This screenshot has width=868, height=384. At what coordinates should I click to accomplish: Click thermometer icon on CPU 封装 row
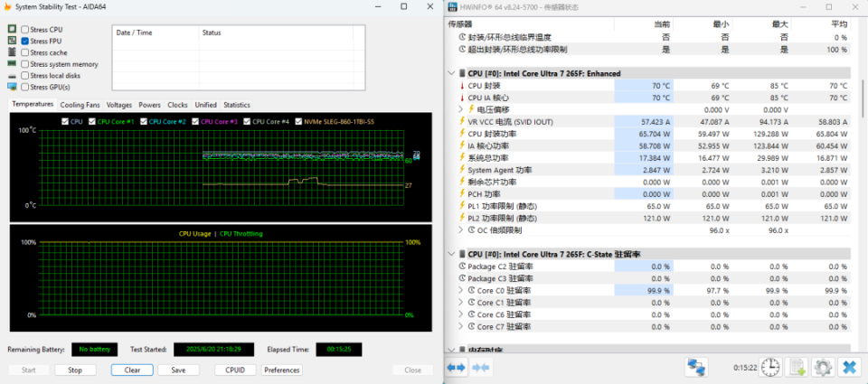pos(462,86)
